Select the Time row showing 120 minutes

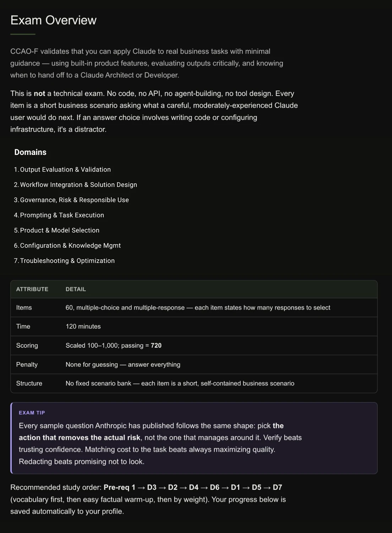click(194, 327)
